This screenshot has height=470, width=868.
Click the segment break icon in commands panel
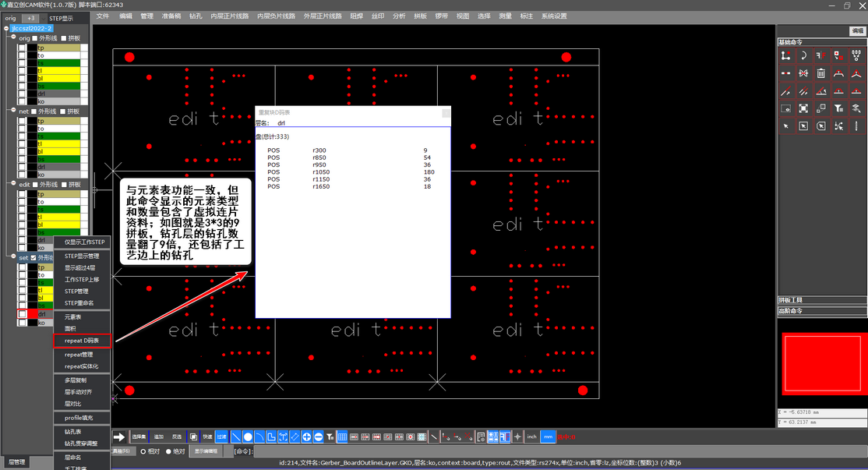(x=785, y=73)
